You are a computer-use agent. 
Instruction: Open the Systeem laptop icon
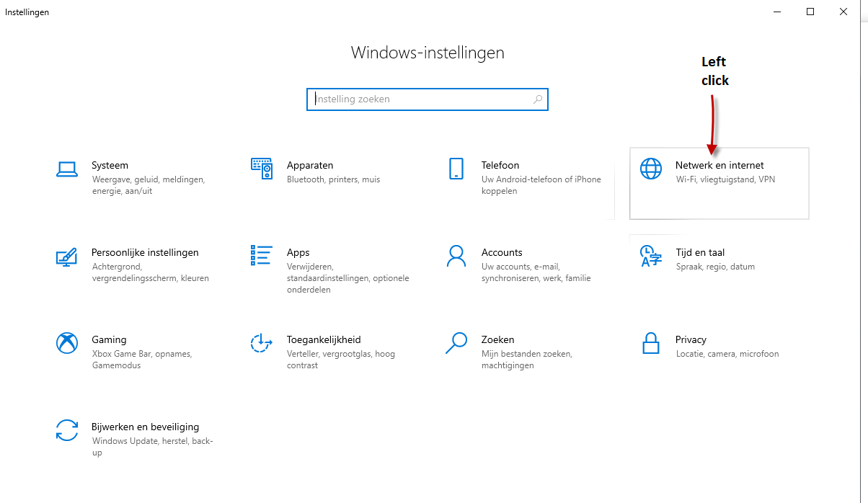click(x=67, y=169)
